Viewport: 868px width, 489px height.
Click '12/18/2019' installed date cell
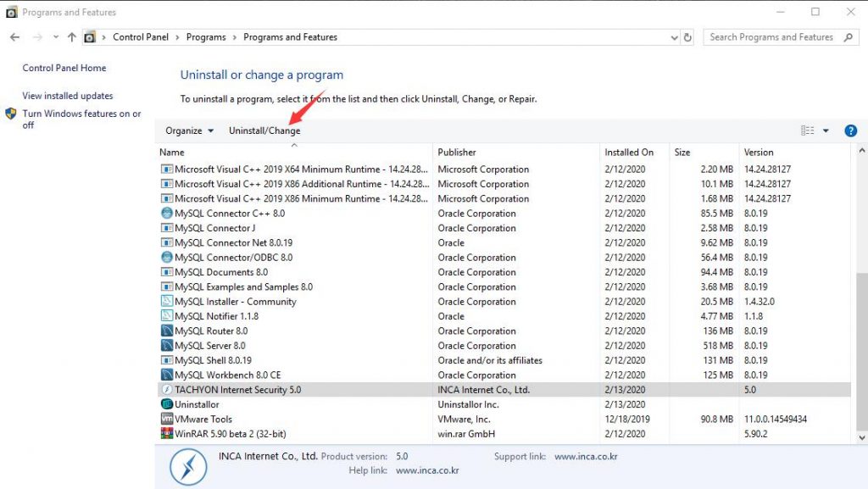pos(627,419)
